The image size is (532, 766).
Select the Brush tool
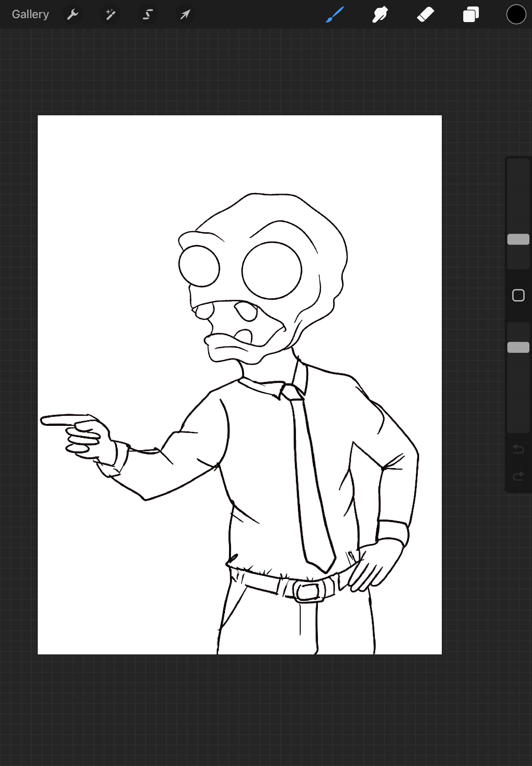[335, 14]
